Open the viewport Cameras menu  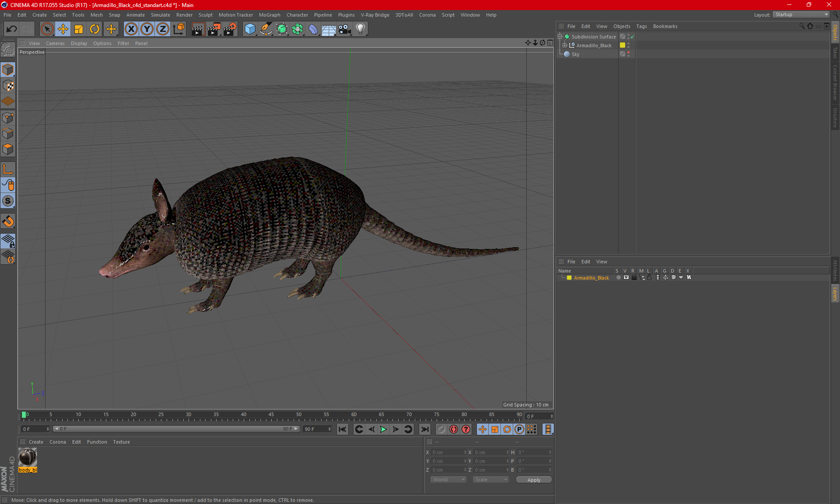click(x=55, y=43)
